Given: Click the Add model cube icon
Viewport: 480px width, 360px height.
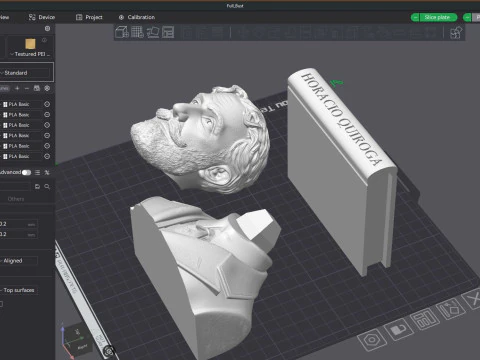Looking at the screenshot, I should pos(122,32).
